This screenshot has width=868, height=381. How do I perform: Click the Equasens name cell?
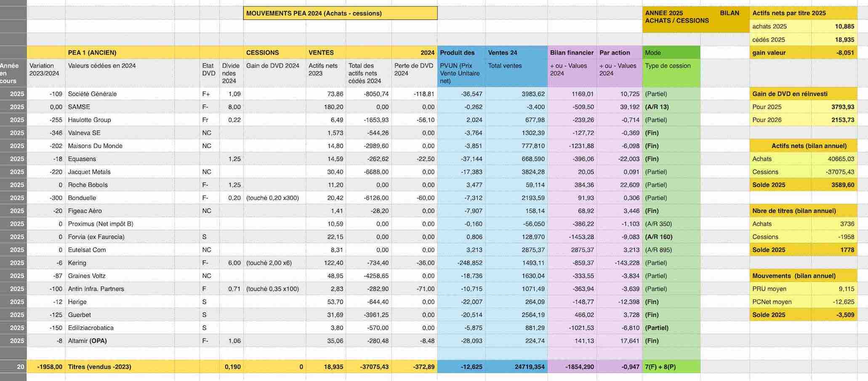[x=120, y=159]
